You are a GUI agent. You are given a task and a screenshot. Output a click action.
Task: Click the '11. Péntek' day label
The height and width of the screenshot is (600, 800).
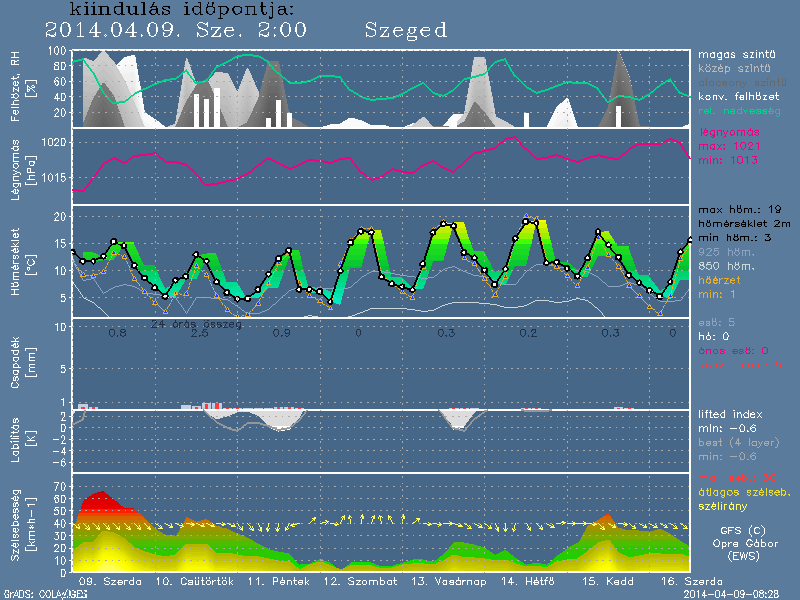pos(272,581)
